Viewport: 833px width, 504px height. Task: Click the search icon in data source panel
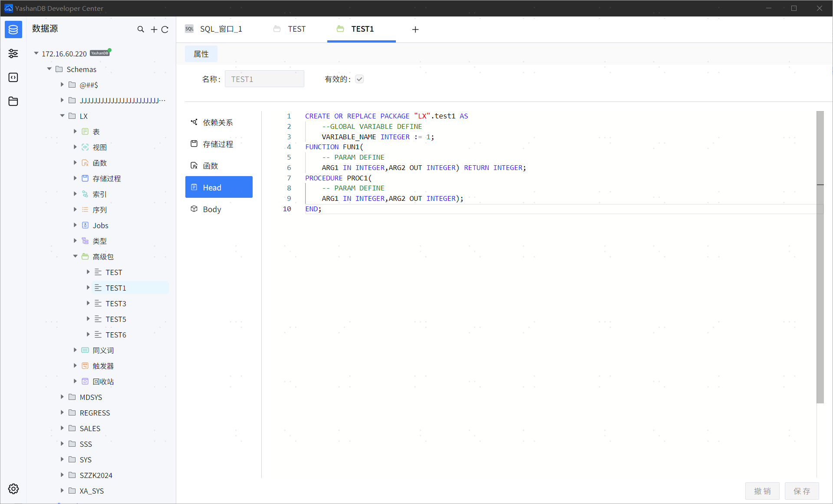tap(141, 29)
